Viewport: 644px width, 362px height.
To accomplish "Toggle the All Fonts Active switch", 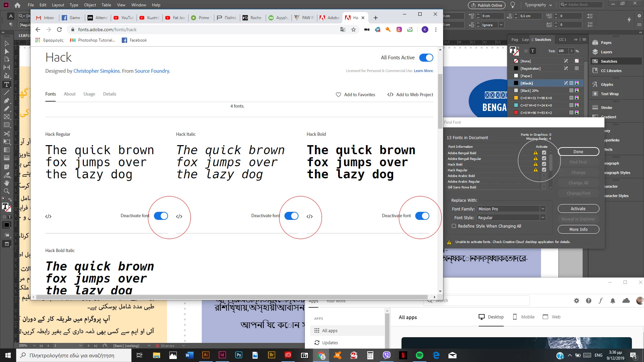I will click(x=426, y=58).
